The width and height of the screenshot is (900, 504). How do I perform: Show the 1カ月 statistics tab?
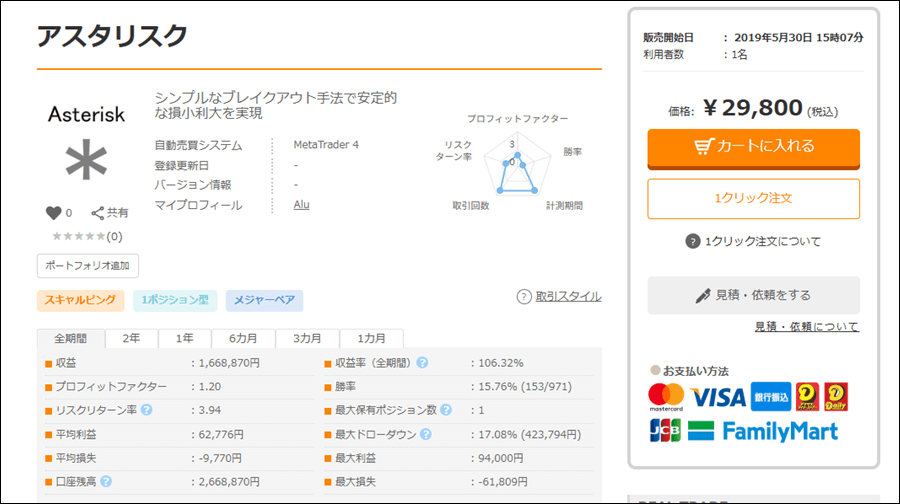pos(371,338)
